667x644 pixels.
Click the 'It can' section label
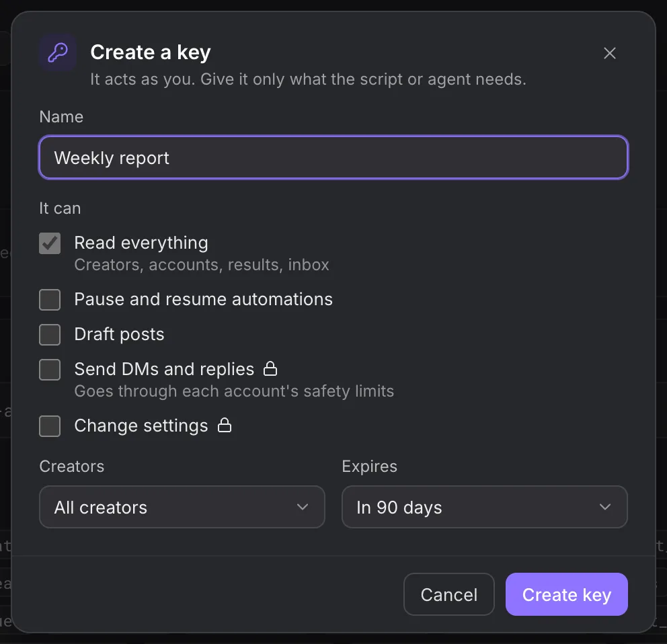pos(60,208)
